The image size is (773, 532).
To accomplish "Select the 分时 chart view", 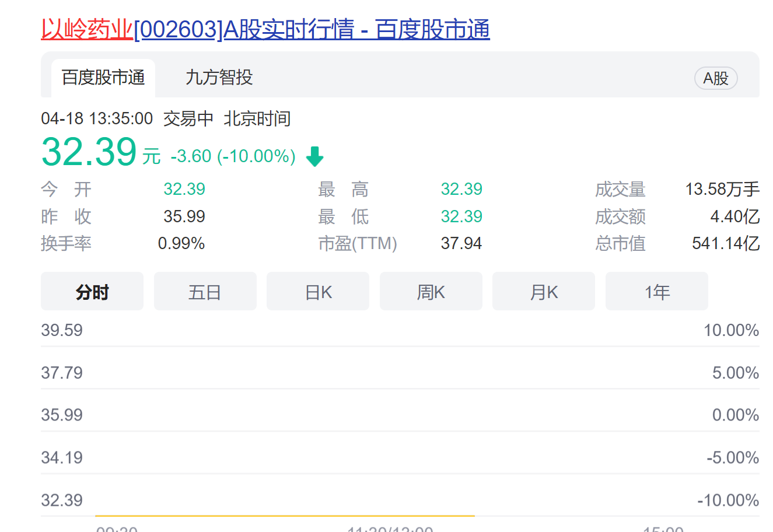I will point(92,292).
